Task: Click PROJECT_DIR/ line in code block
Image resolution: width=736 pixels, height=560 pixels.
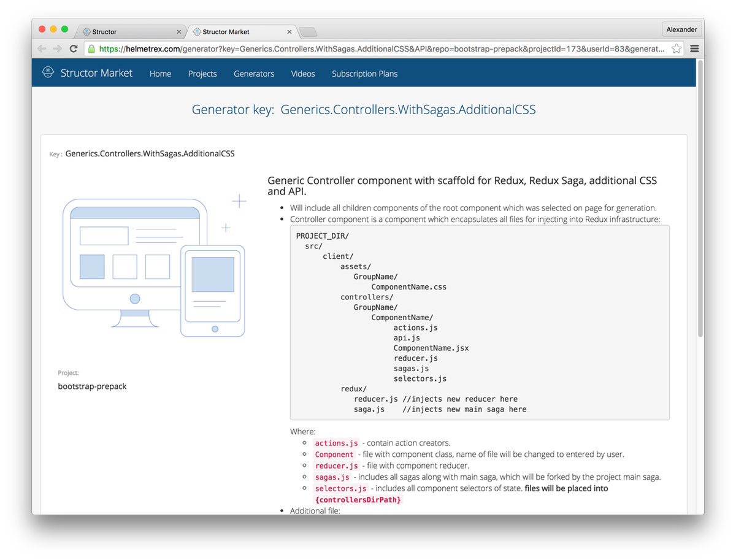Action: tap(323, 236)
